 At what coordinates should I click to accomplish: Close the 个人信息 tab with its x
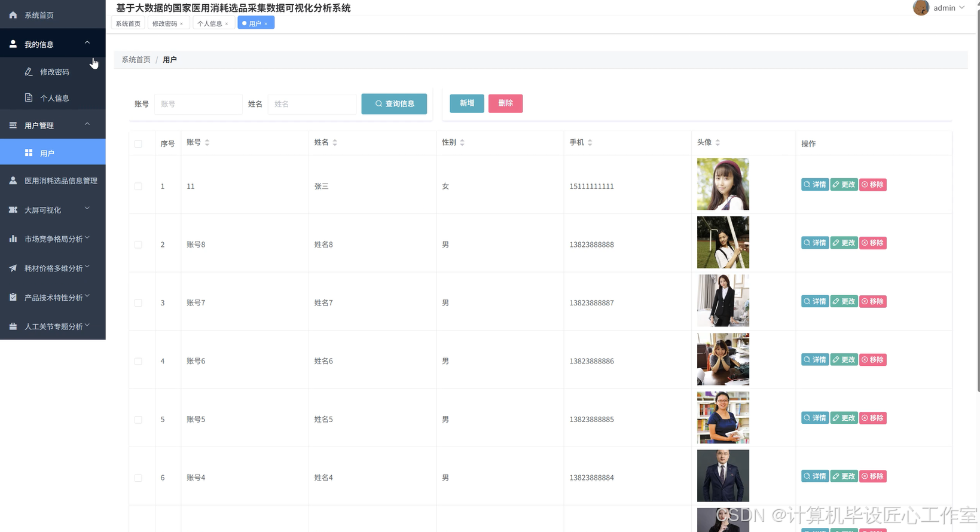pyautogui.click(x=227, y=24)
